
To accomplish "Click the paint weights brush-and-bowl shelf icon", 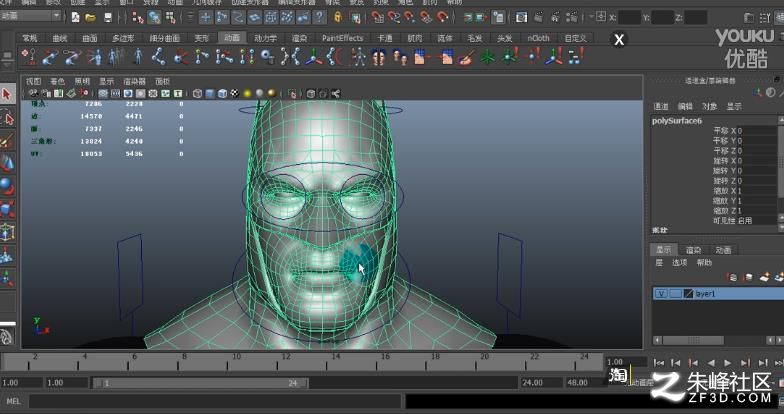I will click(466, 56).
